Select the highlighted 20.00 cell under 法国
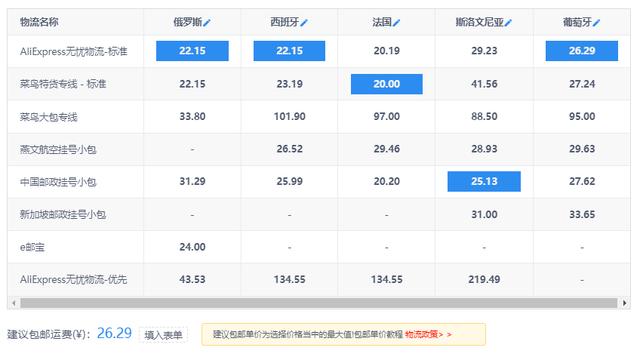Image resolution: width=640 pixels, height=363 pixels. (387, 84)
